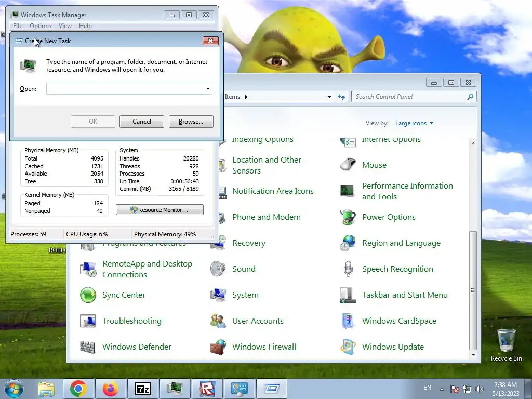
Task: Open the File menu in Task Manager
Action: (18, 26)
